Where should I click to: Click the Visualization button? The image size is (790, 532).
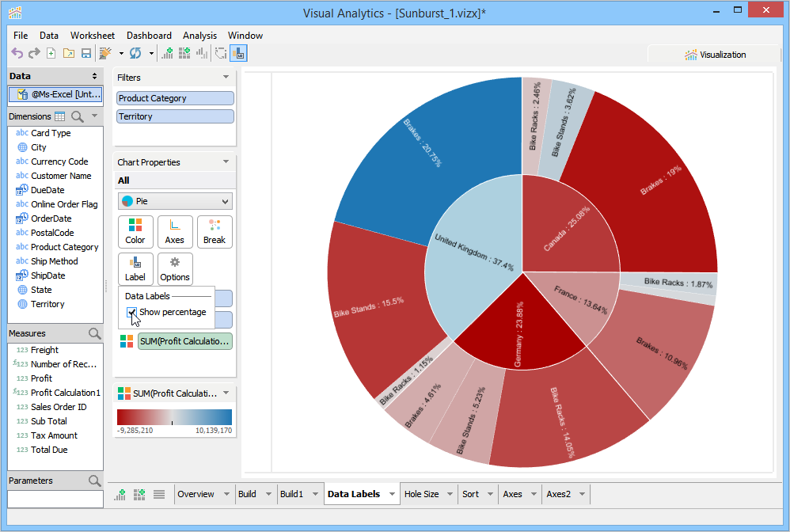coord(715,55)
